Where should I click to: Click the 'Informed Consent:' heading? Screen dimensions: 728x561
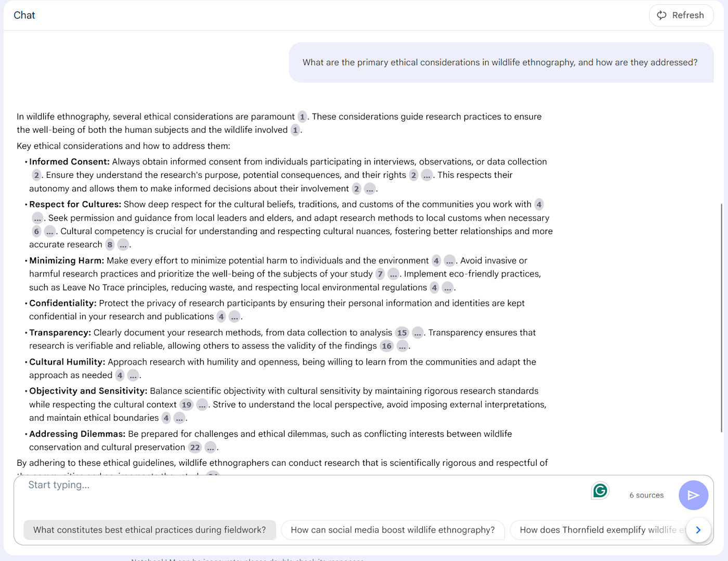coord(69,162)
